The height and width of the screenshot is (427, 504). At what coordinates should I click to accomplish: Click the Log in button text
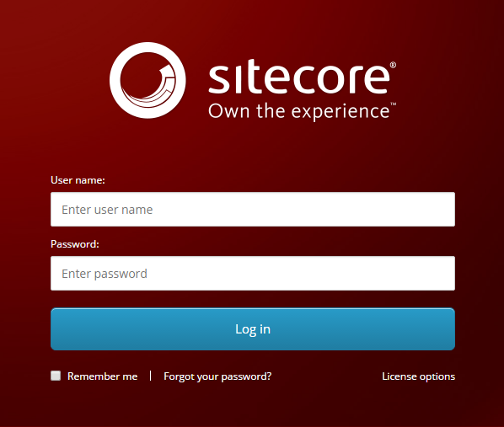click(253, 329)
